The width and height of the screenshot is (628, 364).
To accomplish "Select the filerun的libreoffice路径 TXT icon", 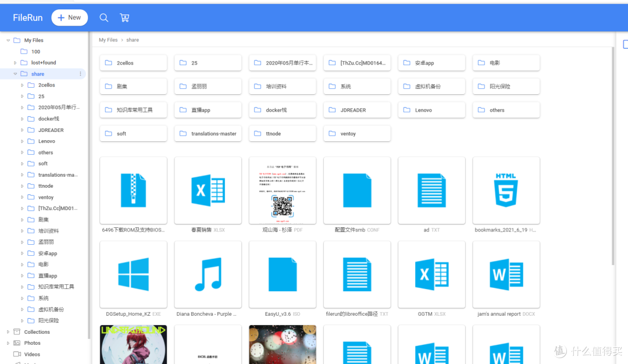I will [x=357, y=274].
